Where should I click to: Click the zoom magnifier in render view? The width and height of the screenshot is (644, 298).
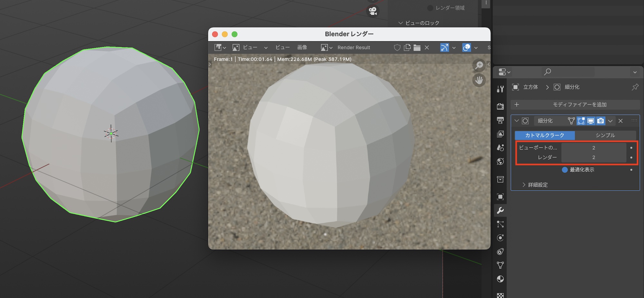[x=479, y=65]
